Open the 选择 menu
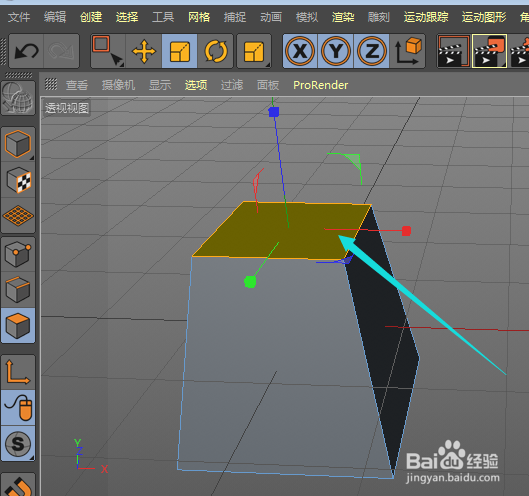This screenshot has height=496, width=529. 127,17
